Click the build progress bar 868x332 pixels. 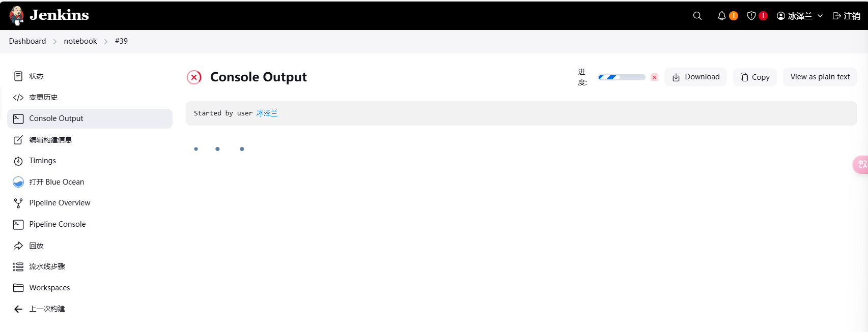point(622,77)
